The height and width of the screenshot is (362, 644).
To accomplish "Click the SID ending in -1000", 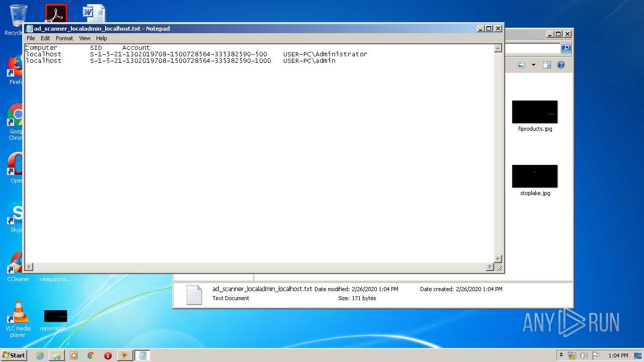I will click(181, 61).
